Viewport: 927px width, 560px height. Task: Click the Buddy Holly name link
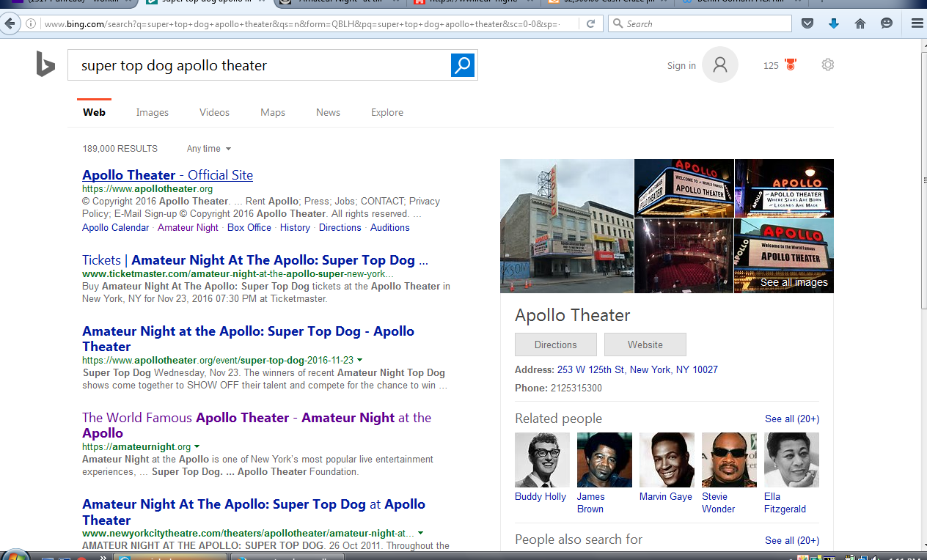[541, 496]
